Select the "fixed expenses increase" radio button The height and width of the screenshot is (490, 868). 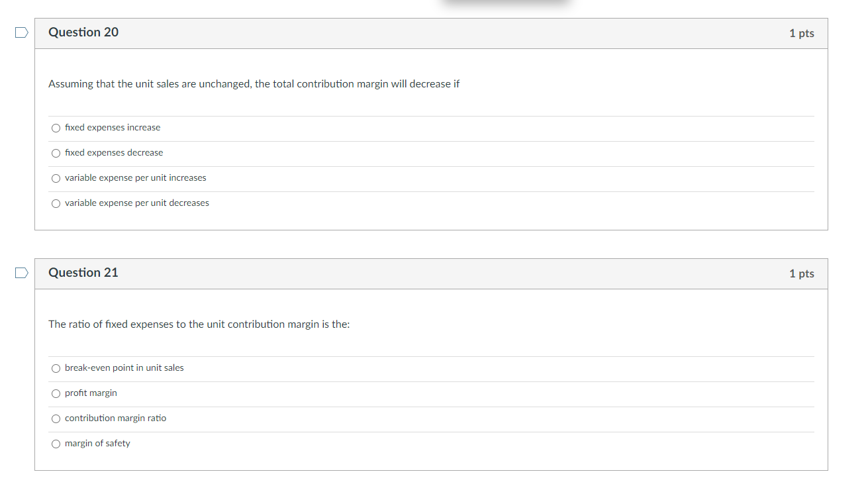click(x=56, y=128)
